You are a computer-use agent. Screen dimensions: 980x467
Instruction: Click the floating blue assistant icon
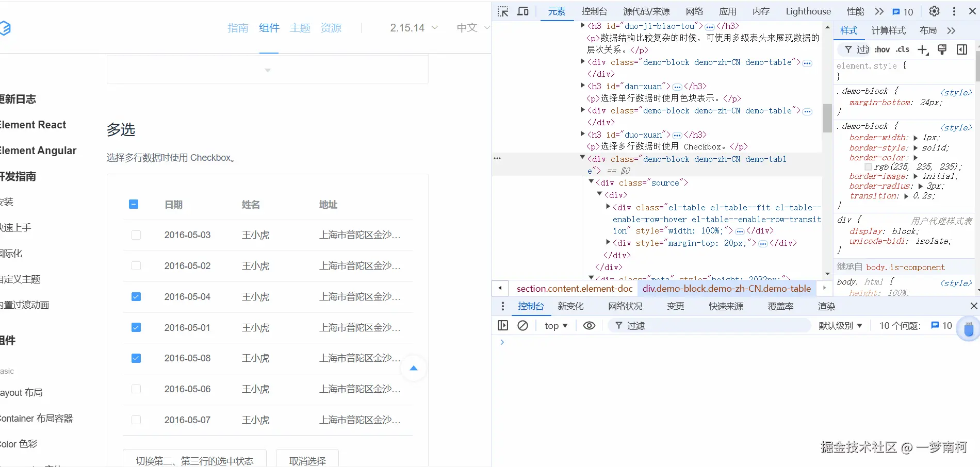pos(968,329)
